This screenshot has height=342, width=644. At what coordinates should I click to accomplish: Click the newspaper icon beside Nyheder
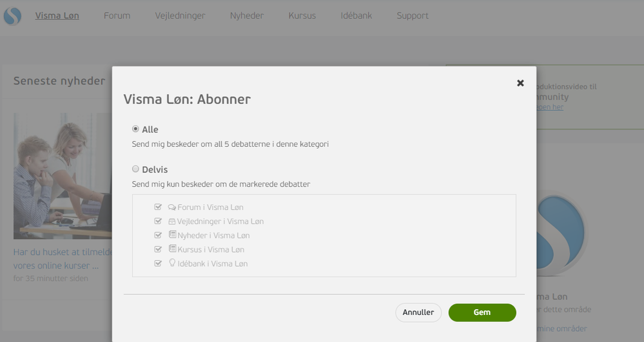click(x=173, y=235)
